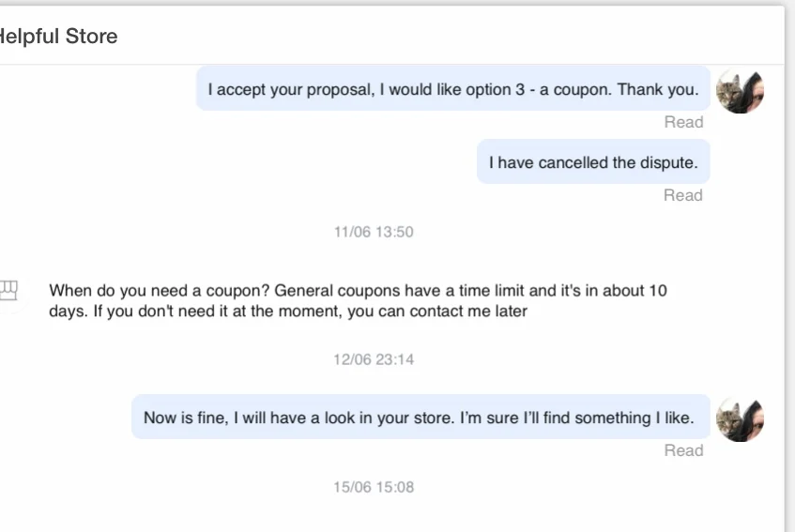
Task: Click the Read status under the proposal message
Action: coord(683,122)
